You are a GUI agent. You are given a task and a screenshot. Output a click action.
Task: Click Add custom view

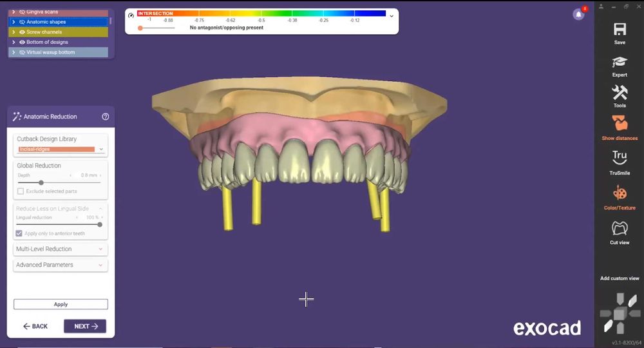click(620, 278)
